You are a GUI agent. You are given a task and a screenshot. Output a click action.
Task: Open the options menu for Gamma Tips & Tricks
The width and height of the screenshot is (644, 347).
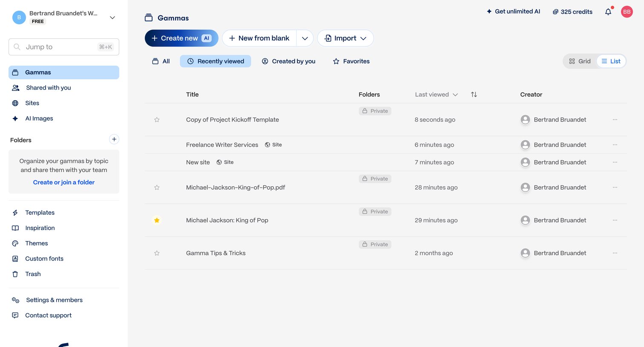615,253
